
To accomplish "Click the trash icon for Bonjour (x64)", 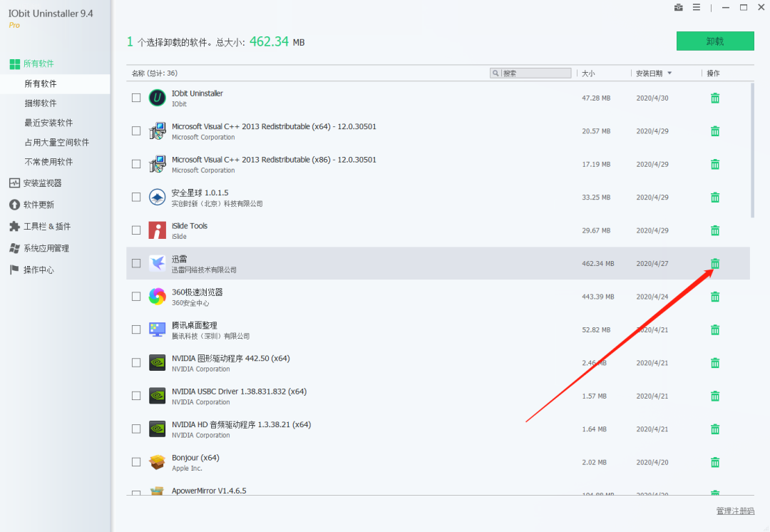I will tap(715, 462).
